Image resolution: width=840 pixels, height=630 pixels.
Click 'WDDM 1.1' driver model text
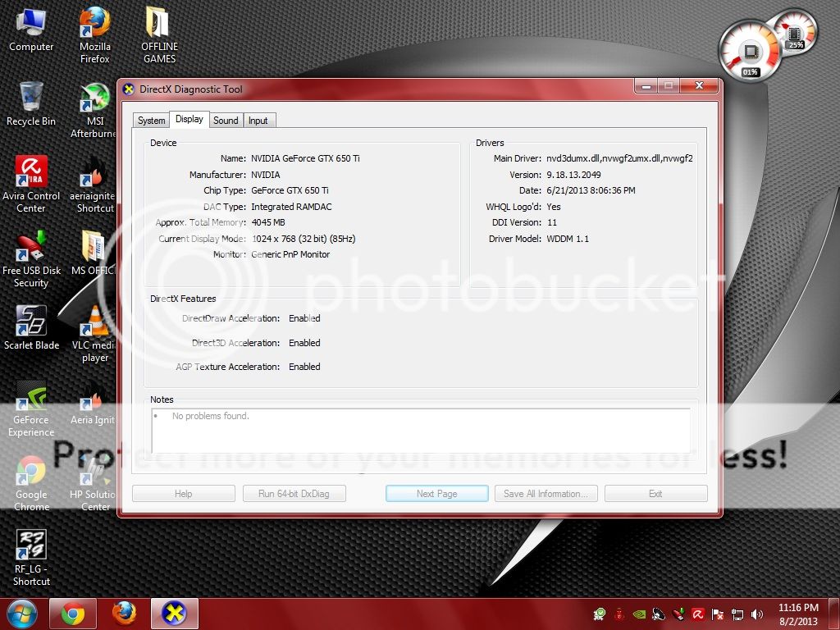[568, 239]
